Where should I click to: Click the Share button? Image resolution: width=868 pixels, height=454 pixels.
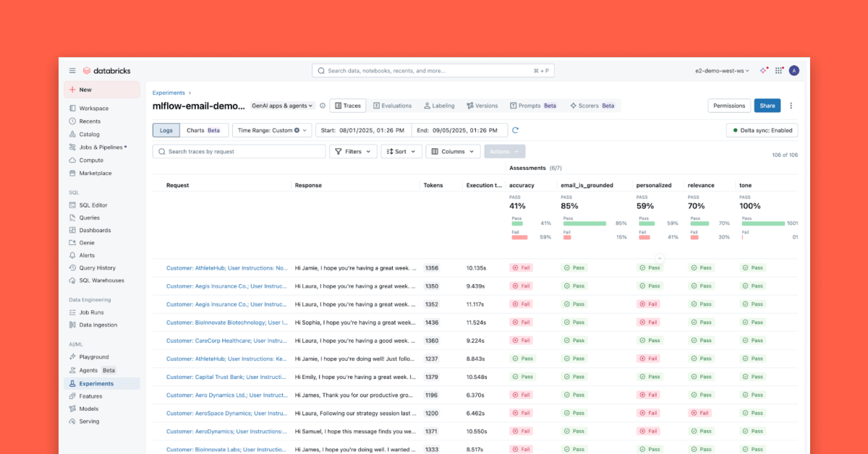pyautogui.click(x=767, y=106)
